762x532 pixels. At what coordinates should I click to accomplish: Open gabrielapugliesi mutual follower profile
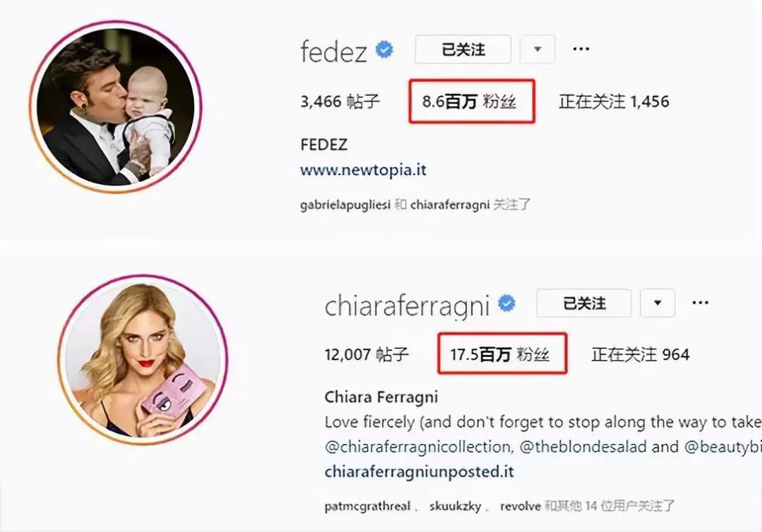[x=346, y=205]
